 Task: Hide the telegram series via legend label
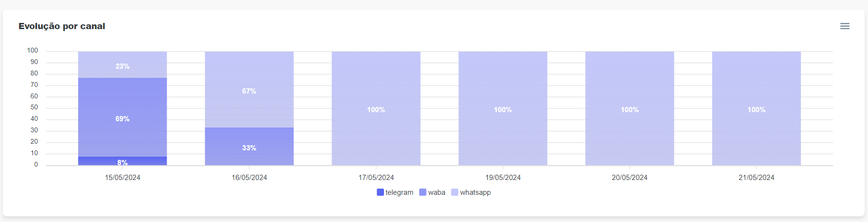tap(399, 192)
